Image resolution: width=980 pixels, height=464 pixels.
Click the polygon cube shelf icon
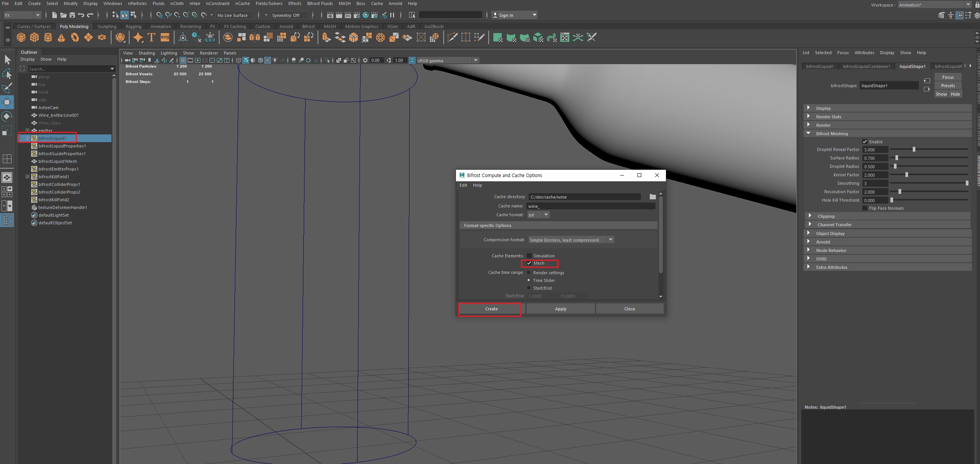tap(35, 38)
